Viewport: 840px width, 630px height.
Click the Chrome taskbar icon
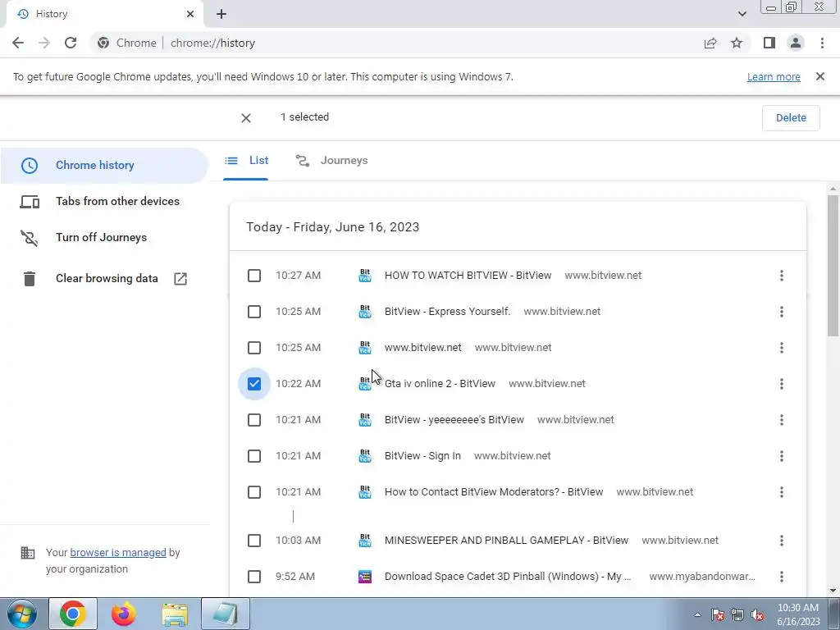[x=73, y=614]
